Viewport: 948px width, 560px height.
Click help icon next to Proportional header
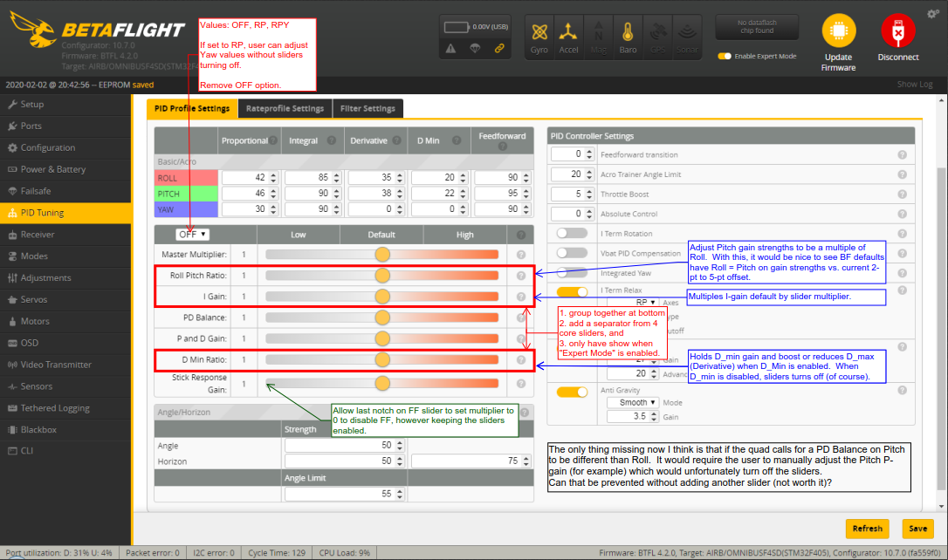point(274,140)
